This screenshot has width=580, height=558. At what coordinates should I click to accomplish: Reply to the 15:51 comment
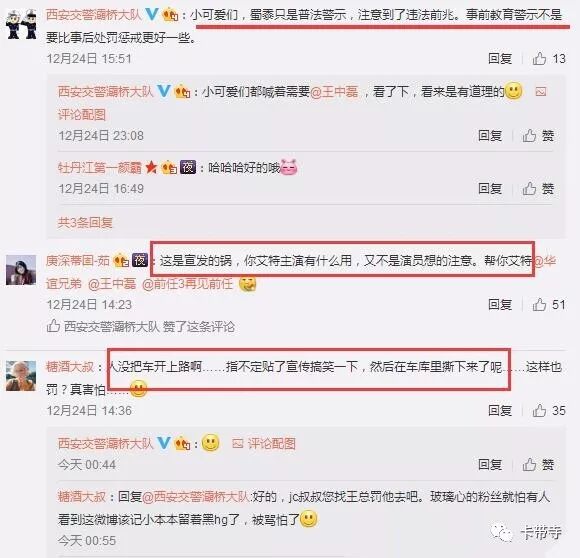click(x=500, y=59)
